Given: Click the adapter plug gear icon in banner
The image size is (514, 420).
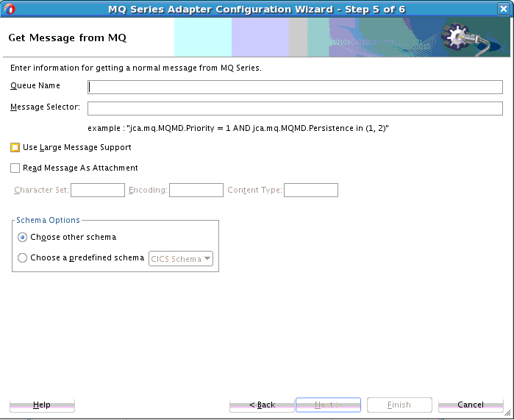Looking at the screenshot, I should [465, 38].
